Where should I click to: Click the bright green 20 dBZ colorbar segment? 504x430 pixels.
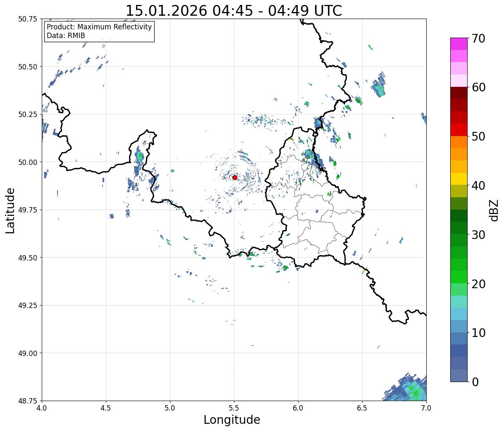coord(459,277)
